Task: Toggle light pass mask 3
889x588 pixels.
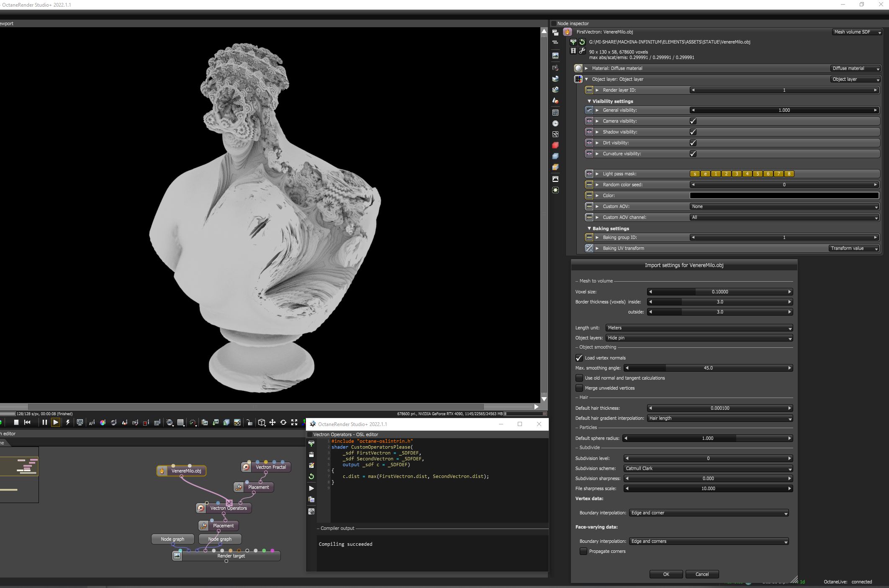Action: pyautogui.click(x=737, y=174)
